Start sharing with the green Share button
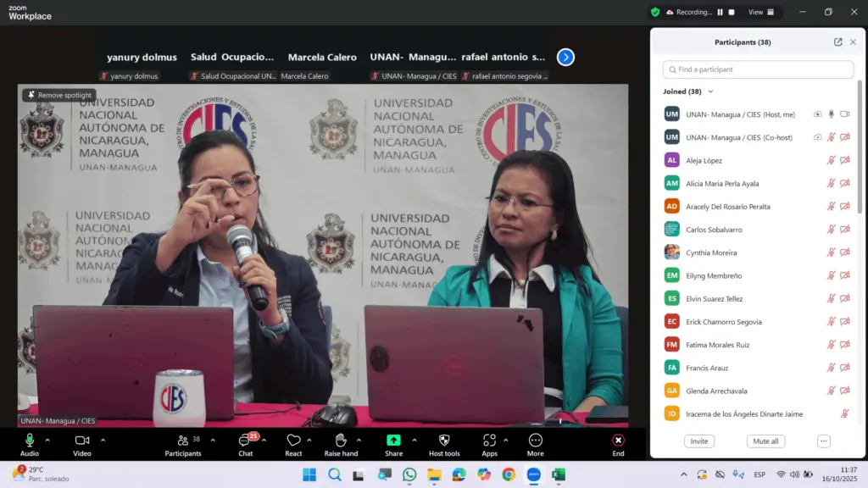Screen dimensions: 868x488 pyautogui.click(x=393, y=441)
